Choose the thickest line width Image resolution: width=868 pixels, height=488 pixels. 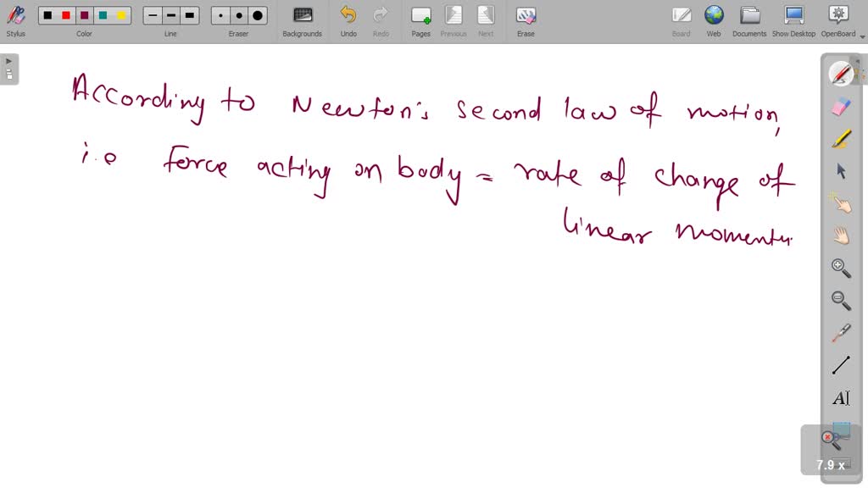pos(190,15)
